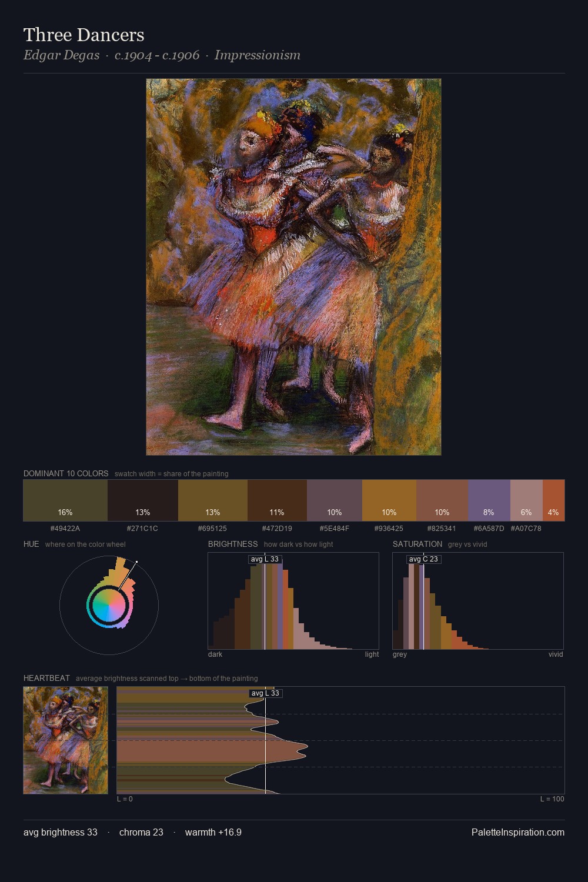Click the #5E484F hex label
588x882 pixels.
click(x=335, y=529)
